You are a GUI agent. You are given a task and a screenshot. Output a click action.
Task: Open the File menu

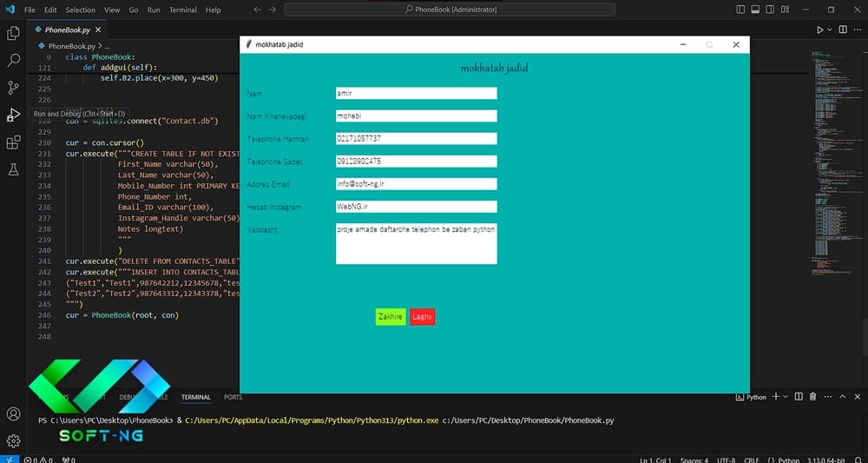click(30, 10)
